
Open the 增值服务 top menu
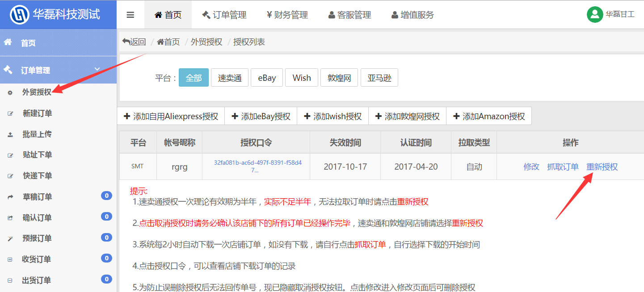tap(412, 15)
